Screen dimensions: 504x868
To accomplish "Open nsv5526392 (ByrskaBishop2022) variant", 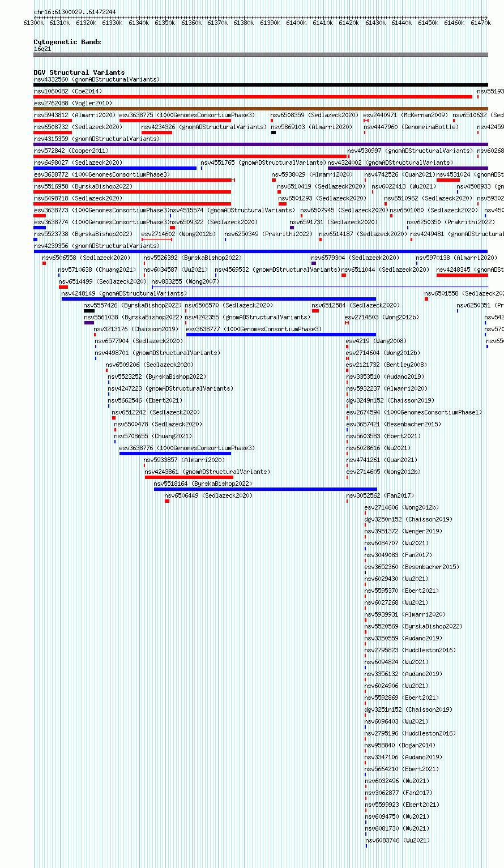I will pyautogui.click(x=193, y=258).
